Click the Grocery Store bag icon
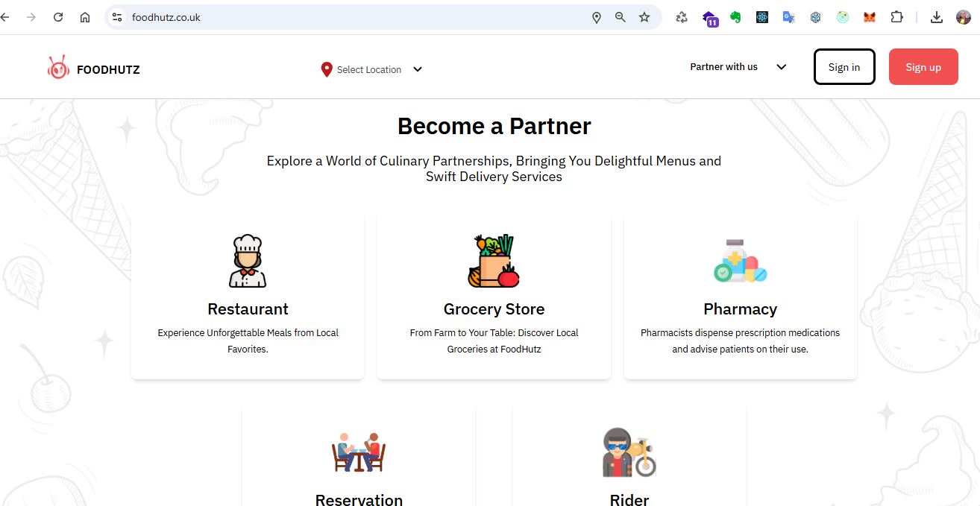980x506 pixels. (x=494, y=261)
